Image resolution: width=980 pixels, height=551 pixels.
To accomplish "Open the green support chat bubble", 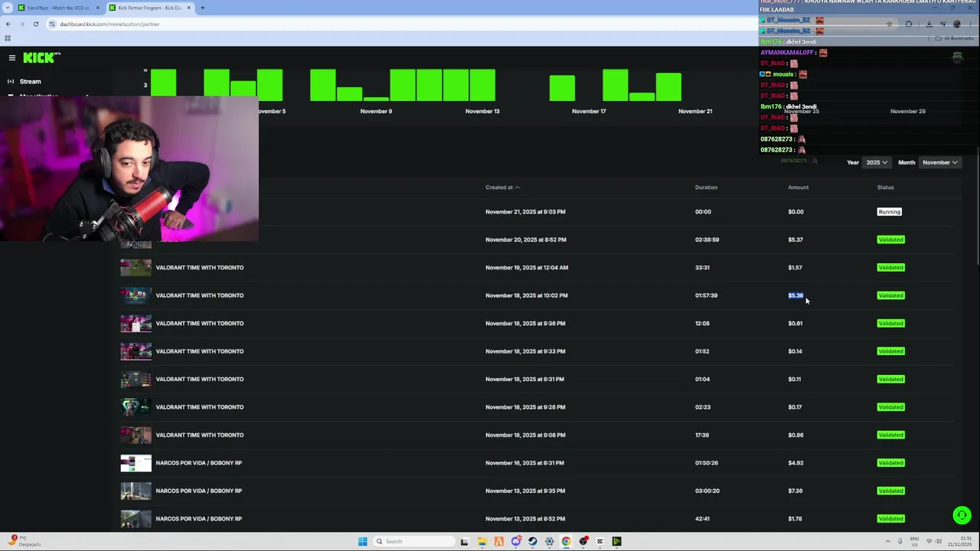I will click(x=962, y=516).
